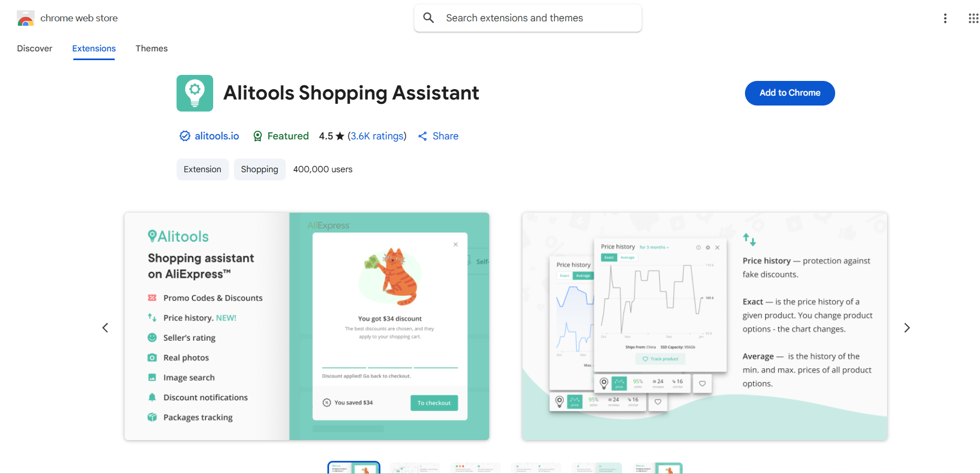The width and height of the screenshot is (980, 474).
Task: Open the Google apps grid
Action: (x=973, y=18)
